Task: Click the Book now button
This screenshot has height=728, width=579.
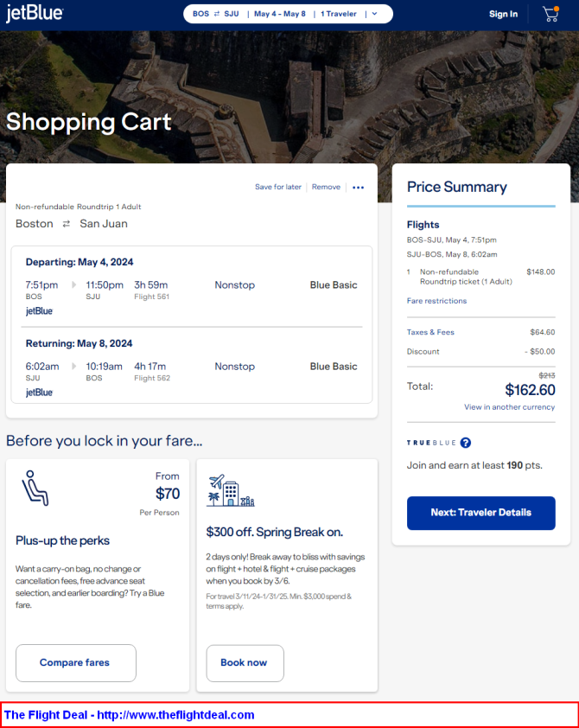Action: click(244, 663)
